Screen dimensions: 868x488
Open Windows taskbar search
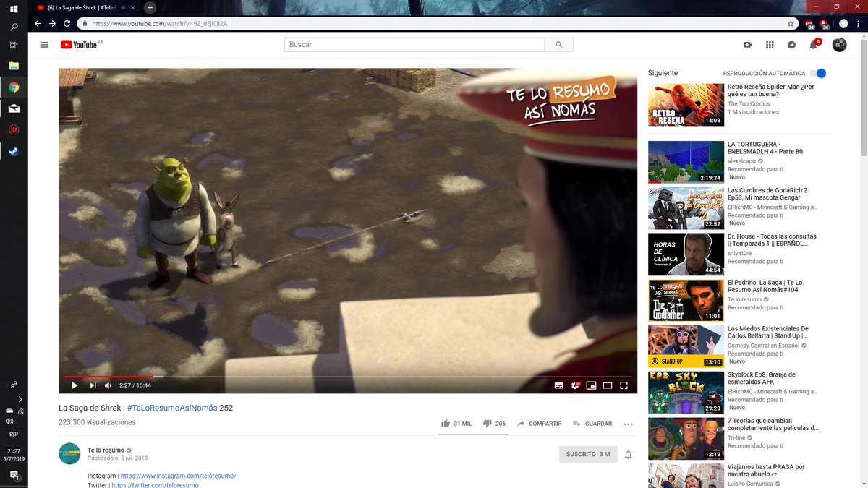[x=14, y=27]
